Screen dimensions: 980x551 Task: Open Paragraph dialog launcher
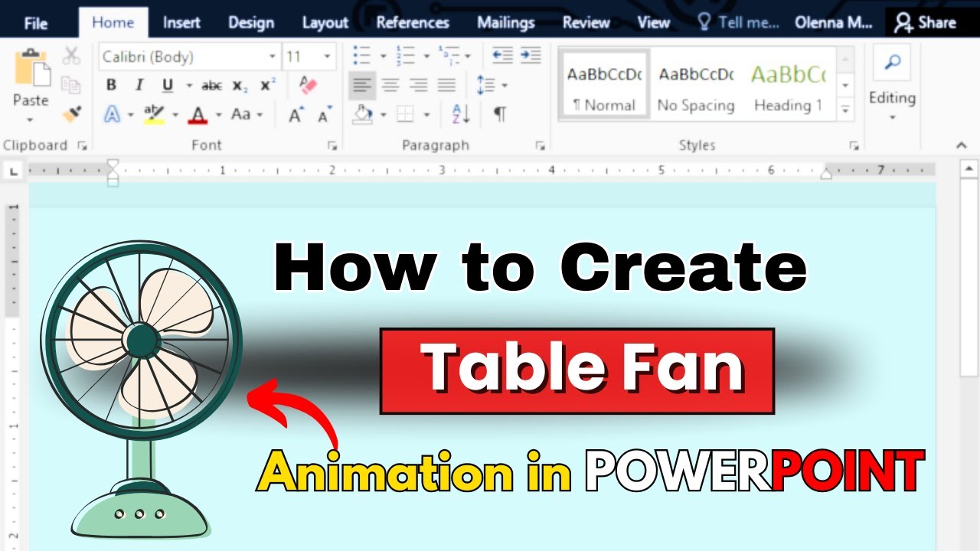click(541, 145)
